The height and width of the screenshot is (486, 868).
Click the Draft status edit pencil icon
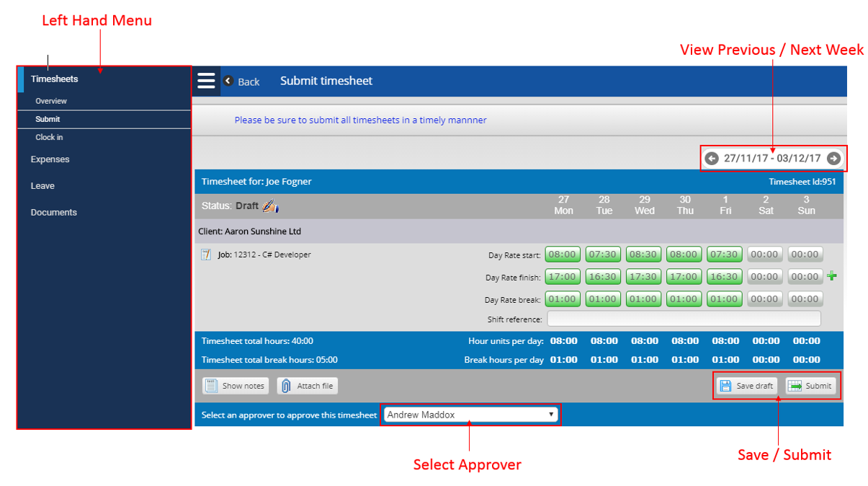(271, 206)
